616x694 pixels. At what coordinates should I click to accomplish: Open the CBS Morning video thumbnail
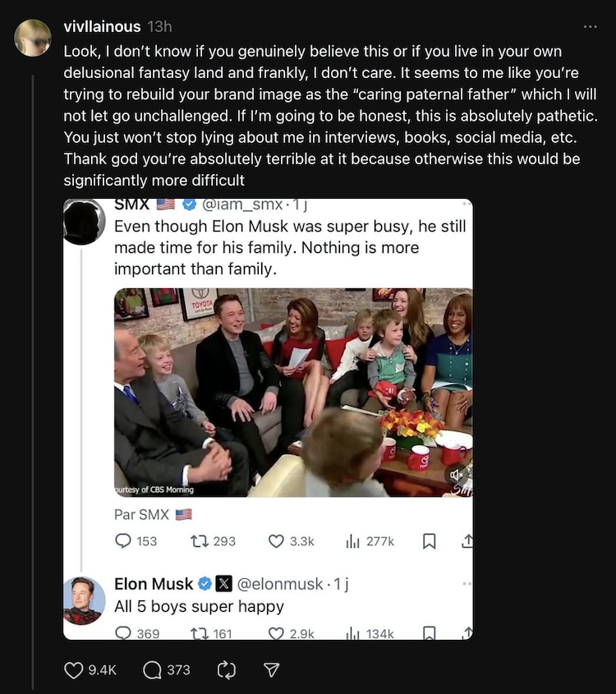tap(293, 393)
